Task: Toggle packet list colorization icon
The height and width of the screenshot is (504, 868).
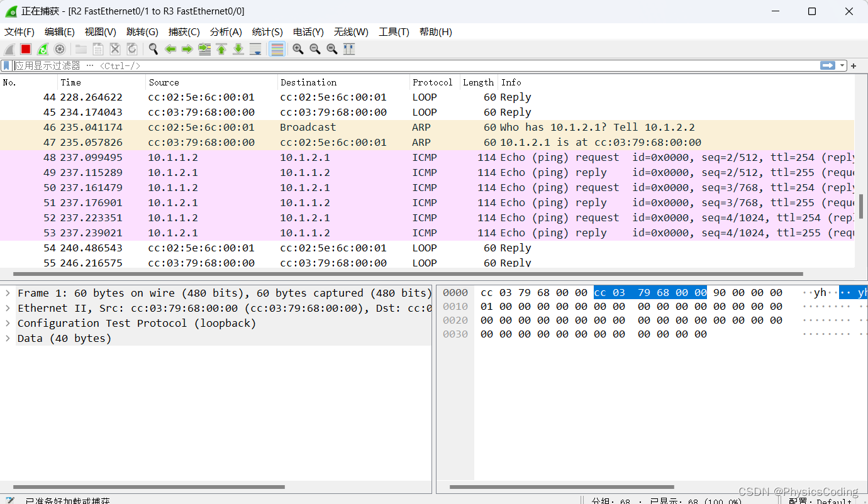Action: tap(277, 49)
